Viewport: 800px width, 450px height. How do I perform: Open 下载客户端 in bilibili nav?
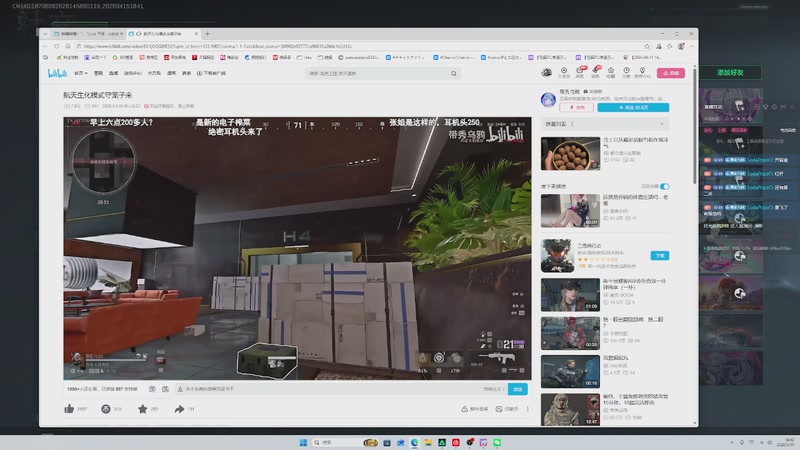(211, 73)
